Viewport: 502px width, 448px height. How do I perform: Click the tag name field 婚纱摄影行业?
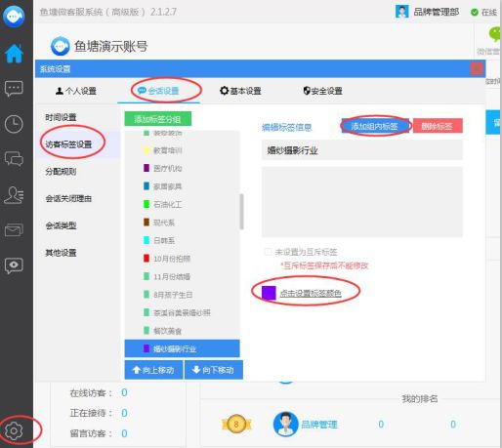362,150
